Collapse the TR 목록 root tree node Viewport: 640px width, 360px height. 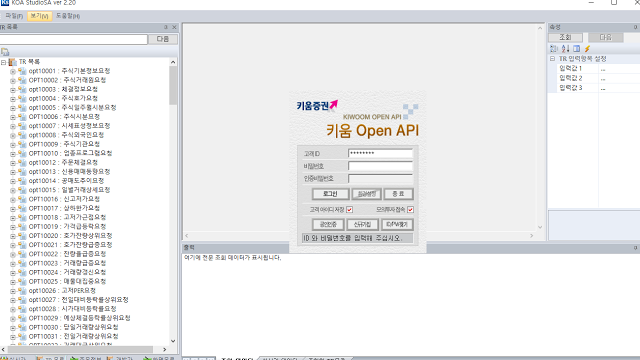pyautogui.click(x=3, y=62)
